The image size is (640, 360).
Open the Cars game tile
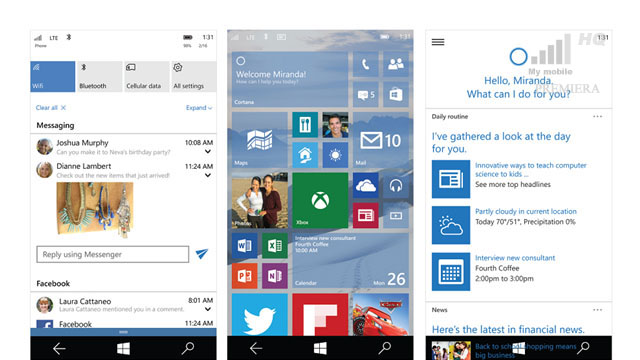point(381,315)
